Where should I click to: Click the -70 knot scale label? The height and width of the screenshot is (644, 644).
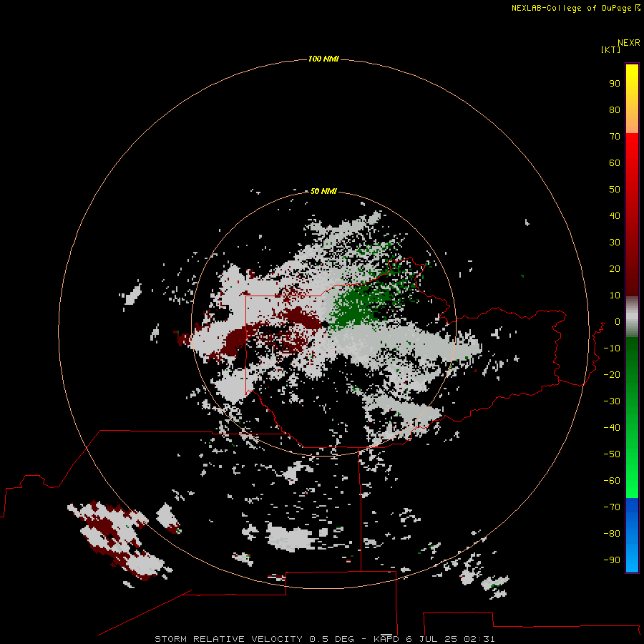click(612, 507)
